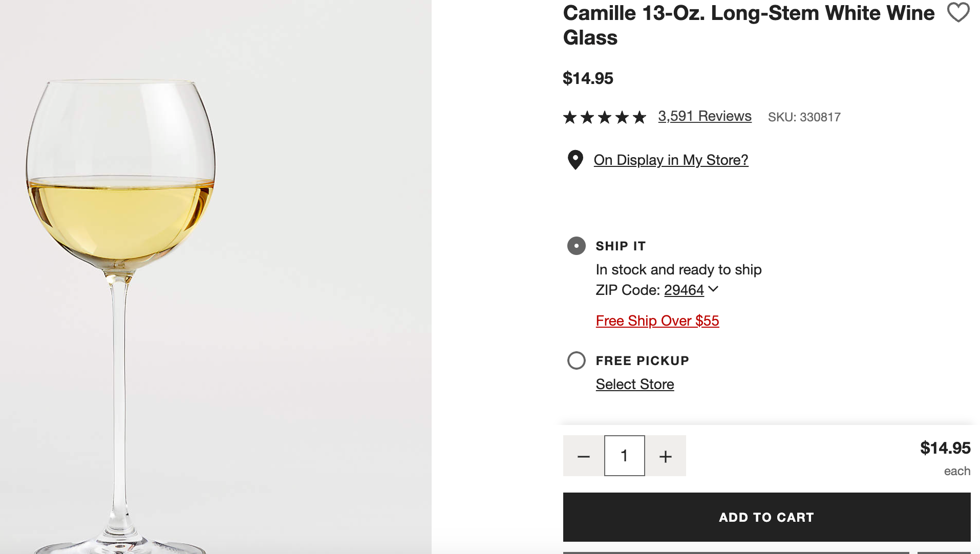980x554 pixels.
Task: Click the third rating star
Action: click(605, 117)
